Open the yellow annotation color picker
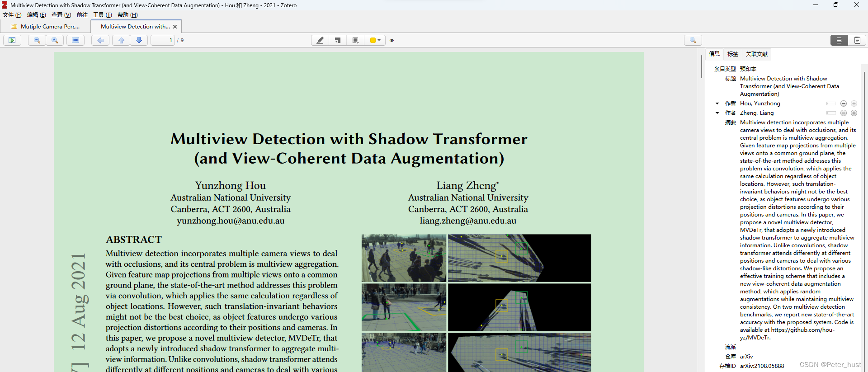 click(375, 40)
